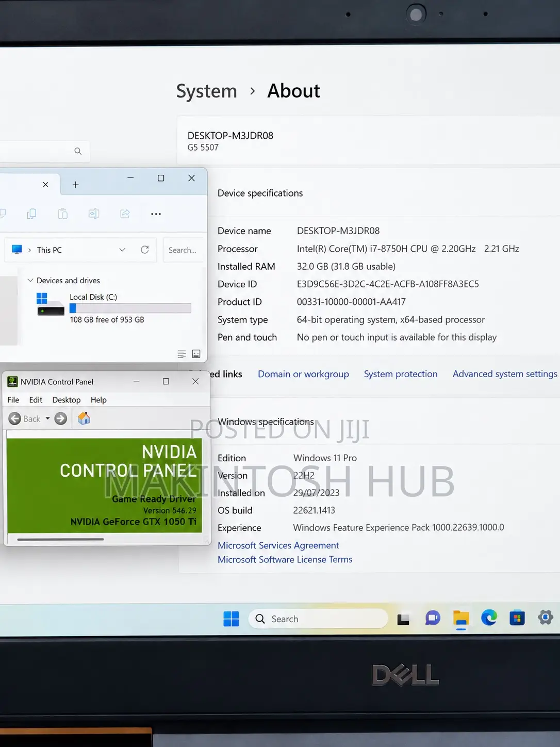
Task: Click Windows 11 Pro edition text
Action: (x=325, y=458)
